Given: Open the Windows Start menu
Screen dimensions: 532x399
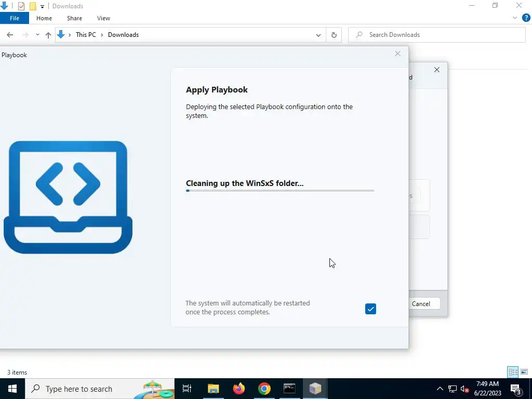Looking at the screenshot, I should 12,389.
